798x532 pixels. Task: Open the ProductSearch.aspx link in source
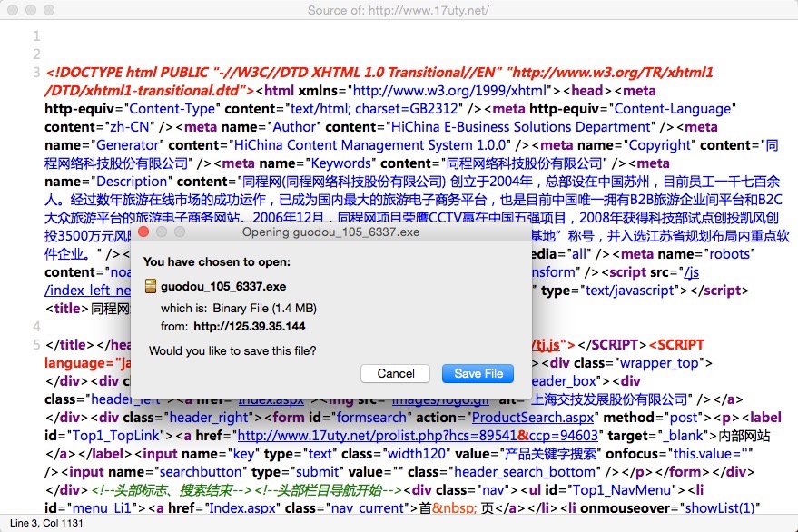point(533,418)
